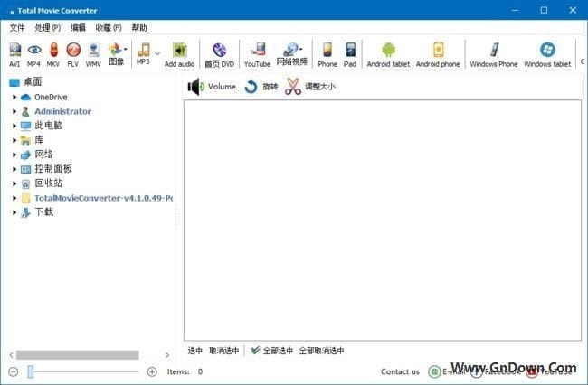Image resolution: width=588 pixels, height=385 pixels.
Task: Open the 处理 (P) menu
Action: (48, 28)
